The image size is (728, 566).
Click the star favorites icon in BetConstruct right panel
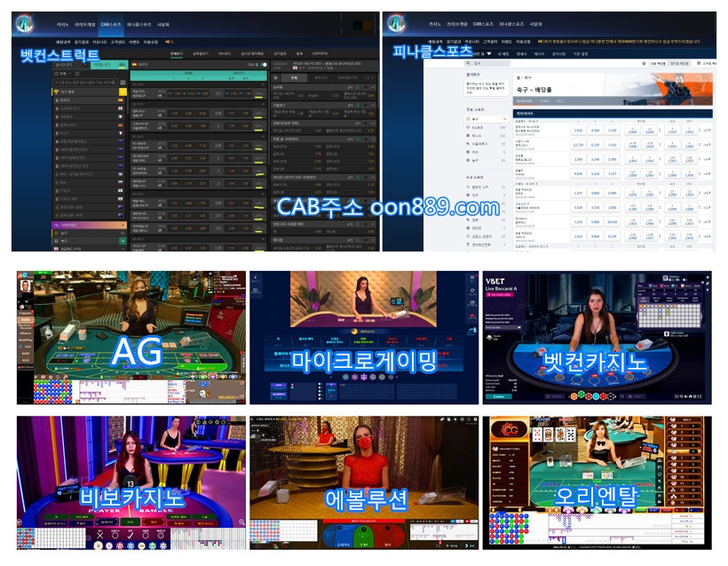276,77
